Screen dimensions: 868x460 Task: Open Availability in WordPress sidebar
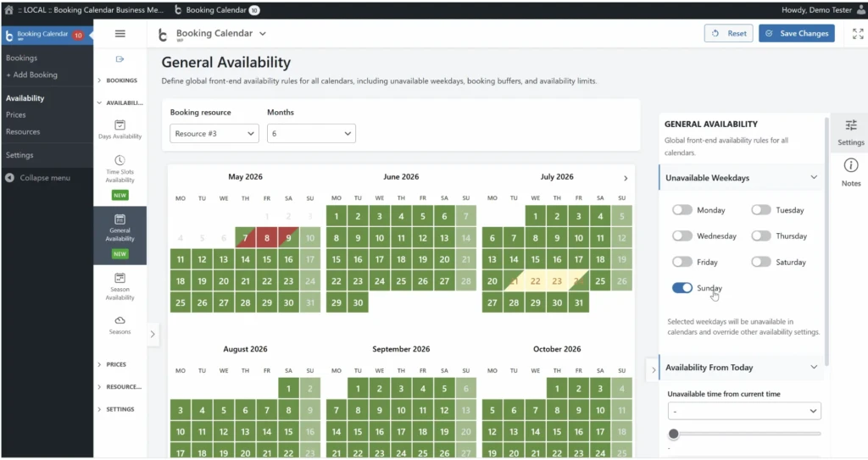(x=25, y=98)
